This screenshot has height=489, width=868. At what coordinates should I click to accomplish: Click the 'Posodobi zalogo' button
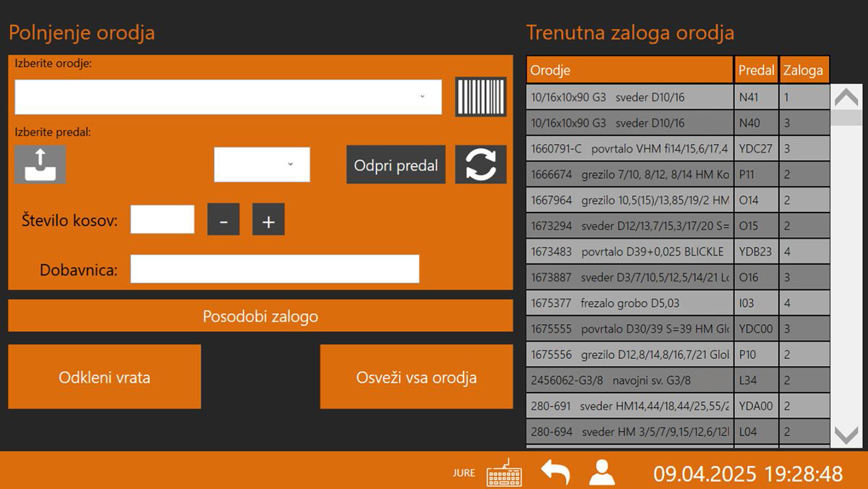pos(260,317)
